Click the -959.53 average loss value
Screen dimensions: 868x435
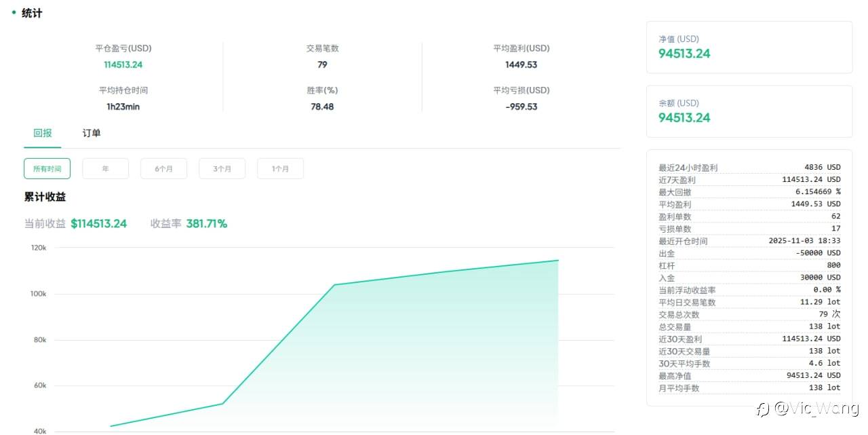pyautogui.click(x=521, y=107)
